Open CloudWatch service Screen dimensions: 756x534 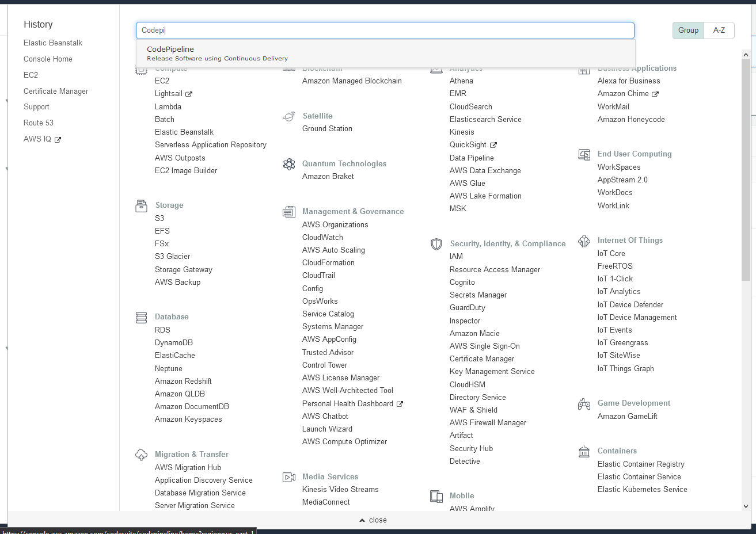(x=322, y=238)
